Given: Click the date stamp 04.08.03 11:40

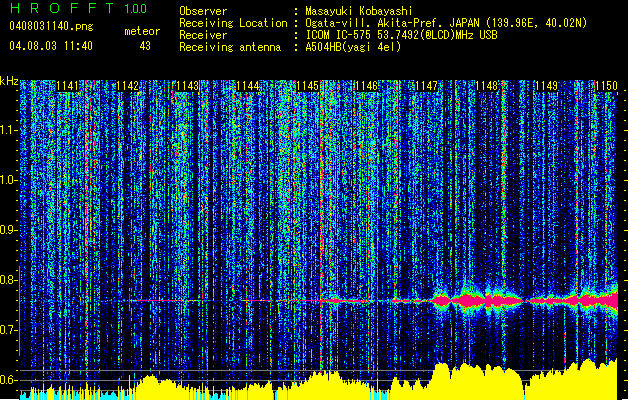Looking at the screenshot, I should [51, 45].
